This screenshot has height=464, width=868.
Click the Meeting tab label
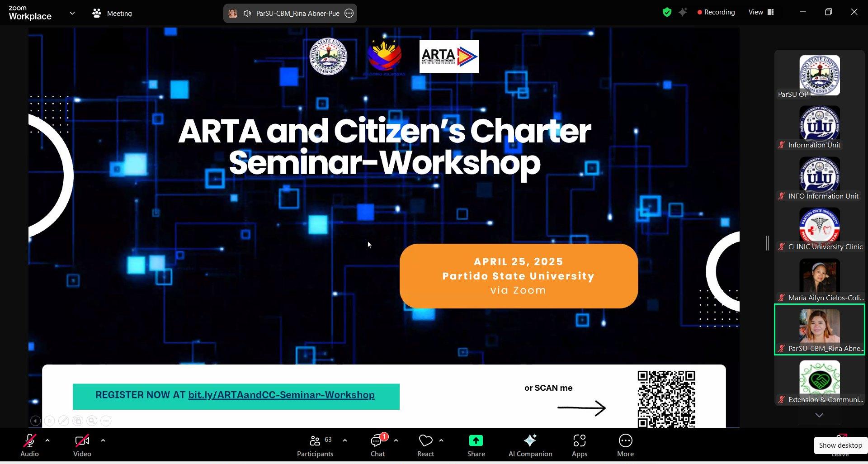pyautogui.click(x=119, y=14)
